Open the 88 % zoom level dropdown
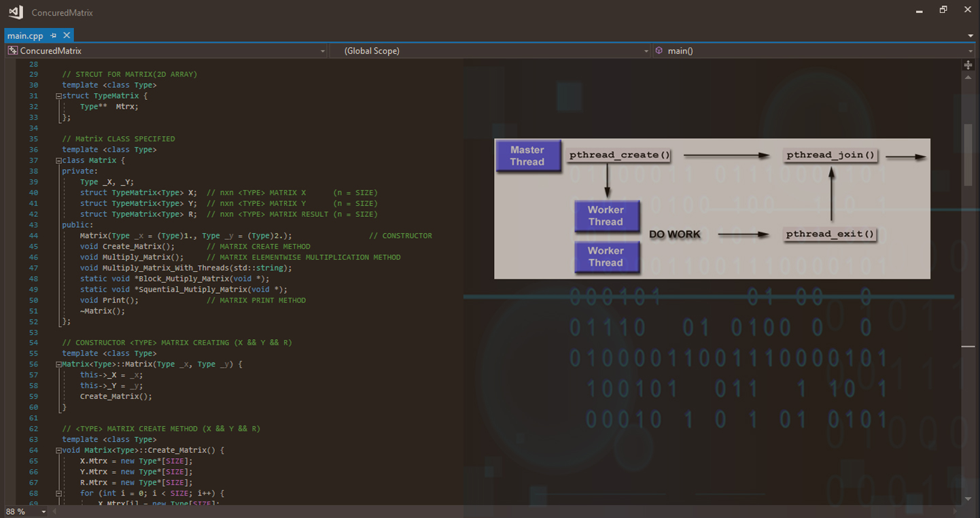 pos(43,511)
